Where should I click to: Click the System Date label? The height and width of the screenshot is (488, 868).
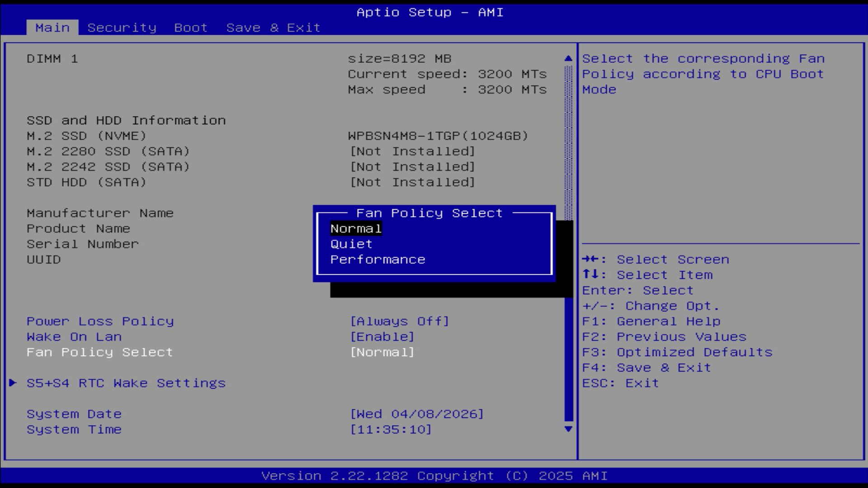(74, 414)
